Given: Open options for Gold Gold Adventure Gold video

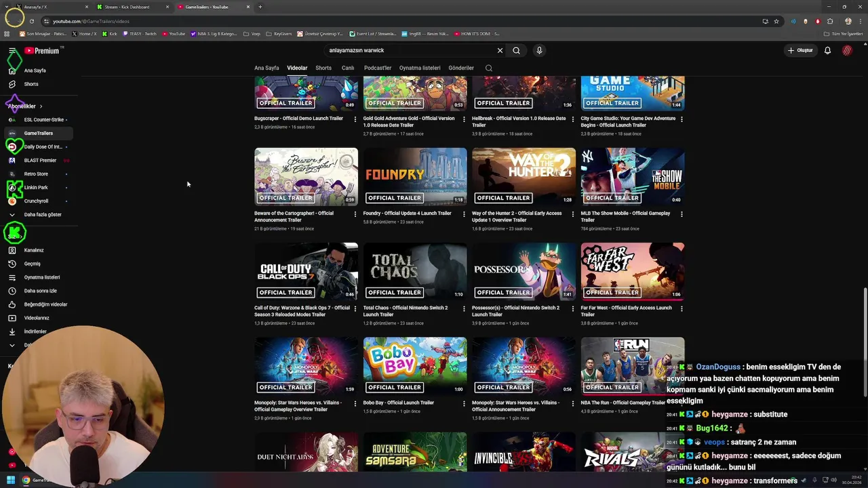Looking at the screenshot, I should (x=464, y=119).
